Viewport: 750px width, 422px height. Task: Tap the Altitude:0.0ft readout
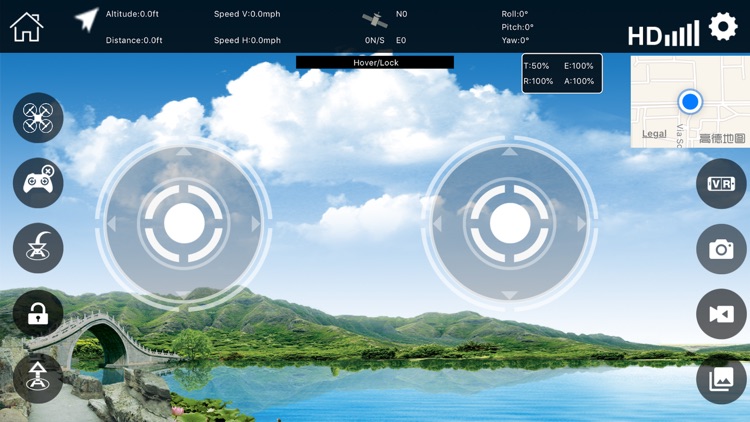coord(132,14)
